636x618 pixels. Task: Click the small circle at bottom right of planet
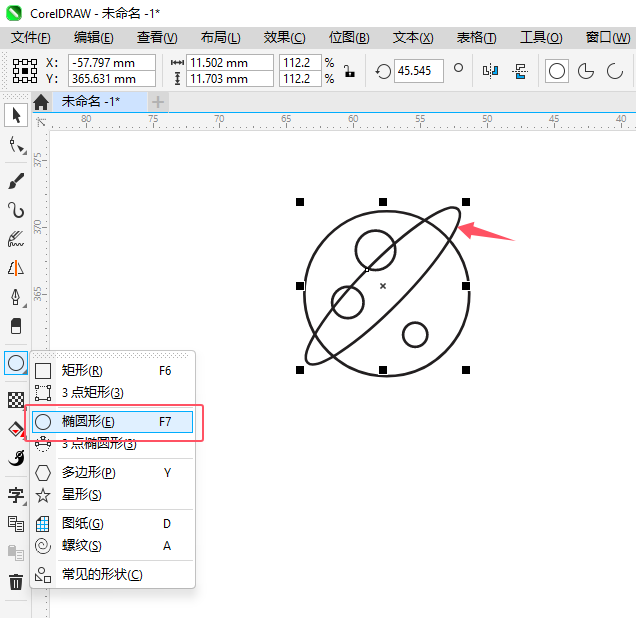tap(415, 335)
